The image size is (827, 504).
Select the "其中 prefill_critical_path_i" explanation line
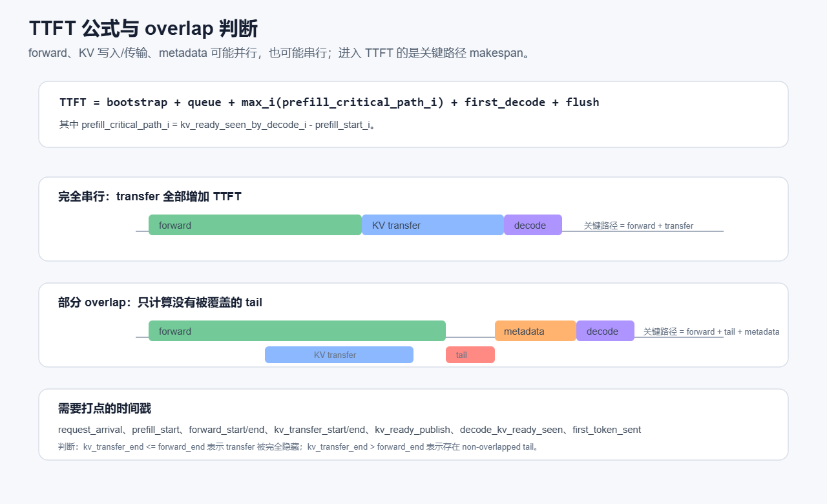pyautogui.click(x=218, y=125)
